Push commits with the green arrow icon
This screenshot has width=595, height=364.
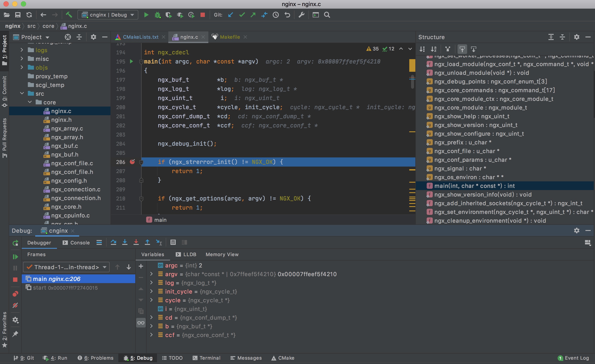point(253,15)
